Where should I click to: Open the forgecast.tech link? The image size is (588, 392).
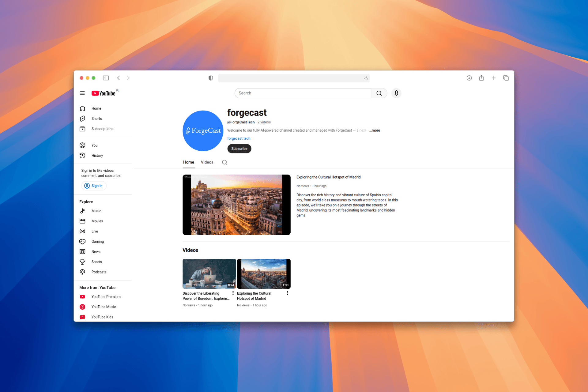239,138
